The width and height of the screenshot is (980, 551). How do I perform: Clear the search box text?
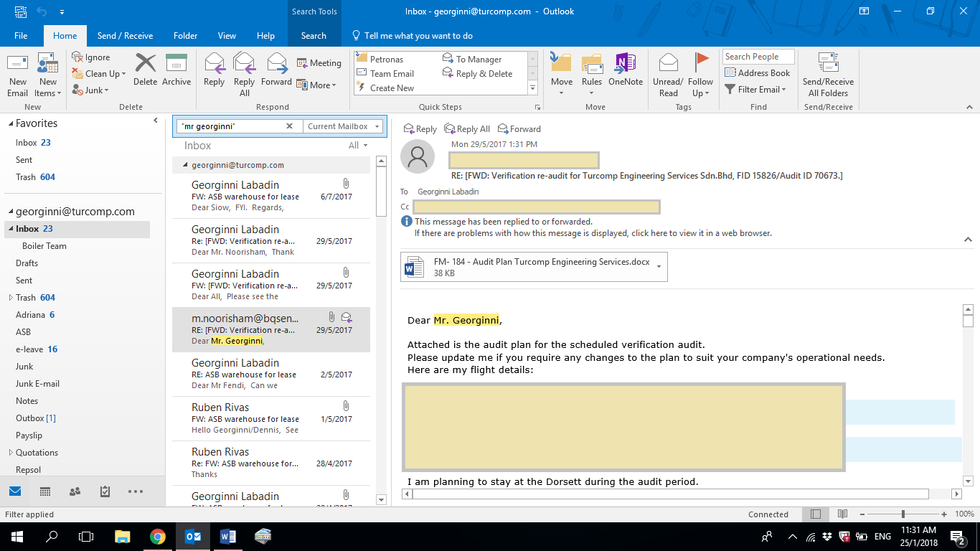coord(290,126)
